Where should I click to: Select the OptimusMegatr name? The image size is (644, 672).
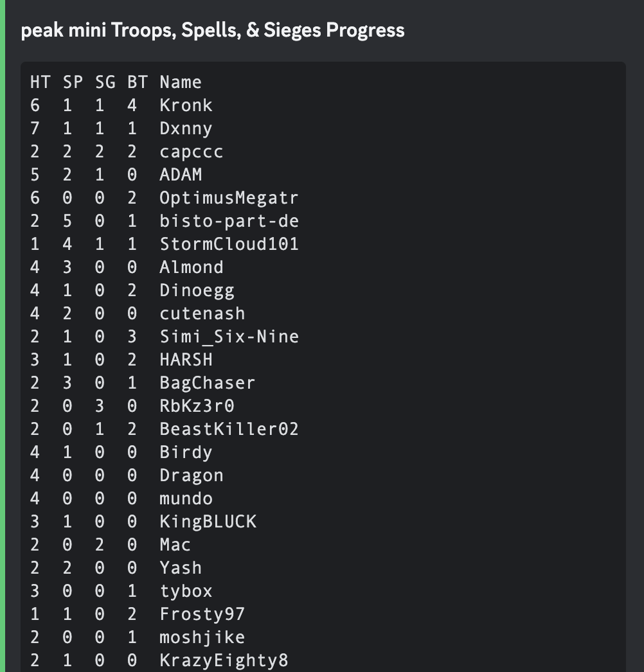pyautogui.click(x=229, y=198)
